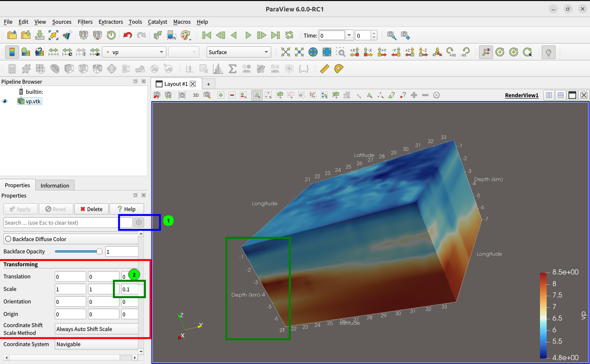The height and width of the screenshot is (364, 590).
Task: Click the Delete button
Action: pyautogui.click(x=91, y=209)
